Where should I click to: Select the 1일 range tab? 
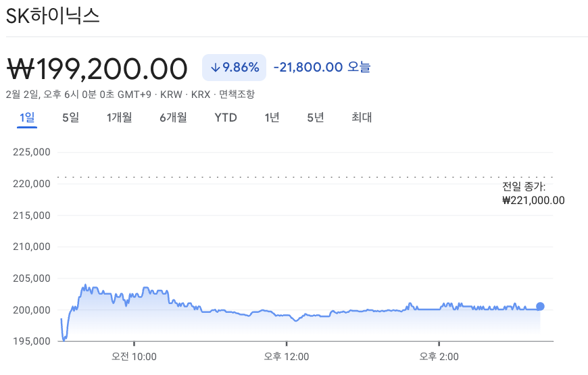(27, 118)
